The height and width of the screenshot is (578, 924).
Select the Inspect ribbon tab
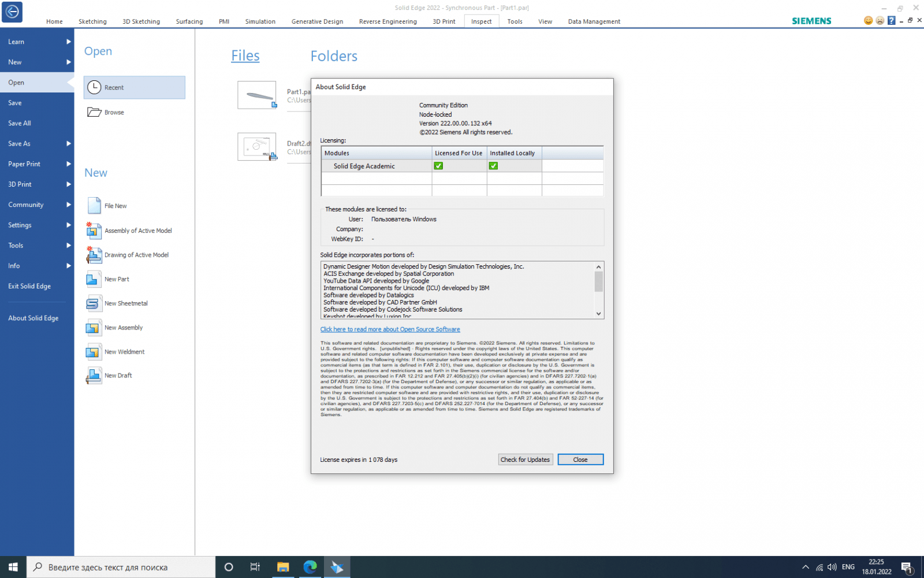point(481,21)
